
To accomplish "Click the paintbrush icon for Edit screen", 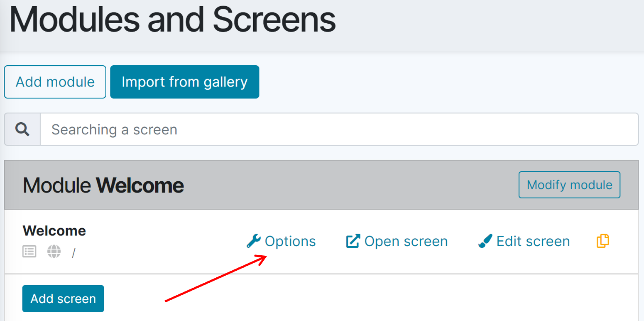I will 485,241.
